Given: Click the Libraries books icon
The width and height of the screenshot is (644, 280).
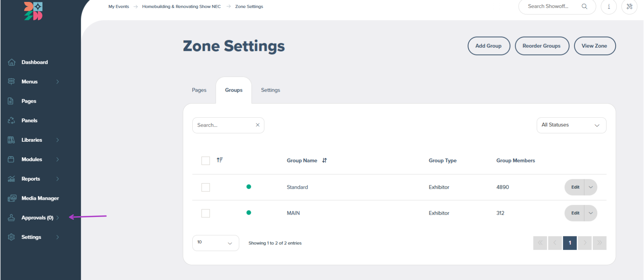Looking at the screenshot, I should [11, 140].
